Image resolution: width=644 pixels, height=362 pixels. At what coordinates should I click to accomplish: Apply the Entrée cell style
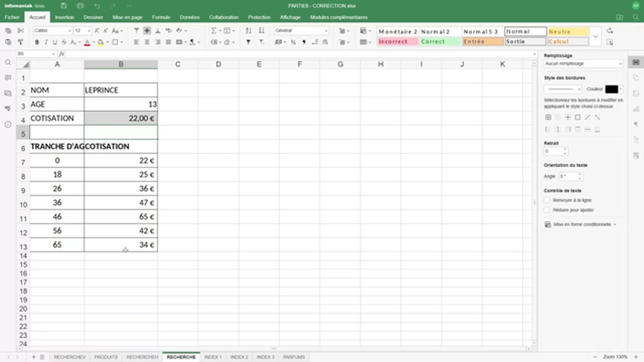click(483, 42)
